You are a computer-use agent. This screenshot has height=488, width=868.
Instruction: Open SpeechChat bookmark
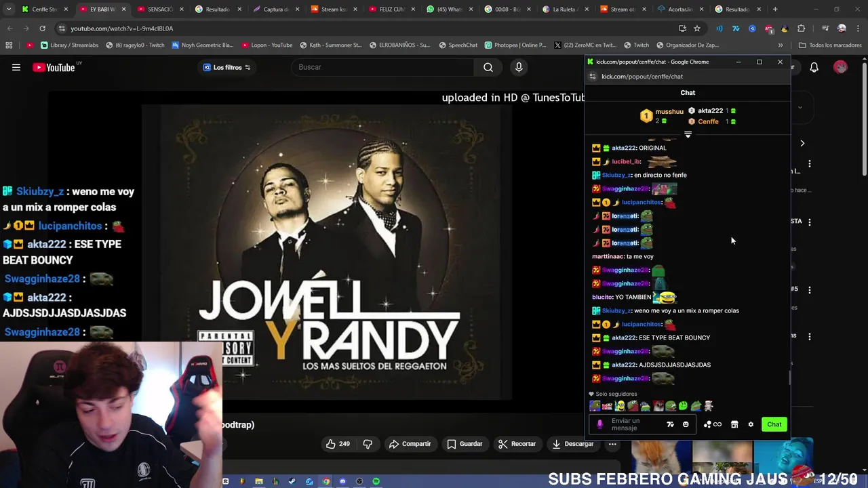tap(458, 45)
